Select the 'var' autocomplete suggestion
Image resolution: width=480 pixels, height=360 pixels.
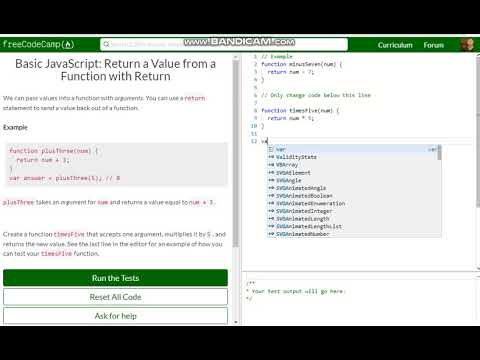[353, 149]
